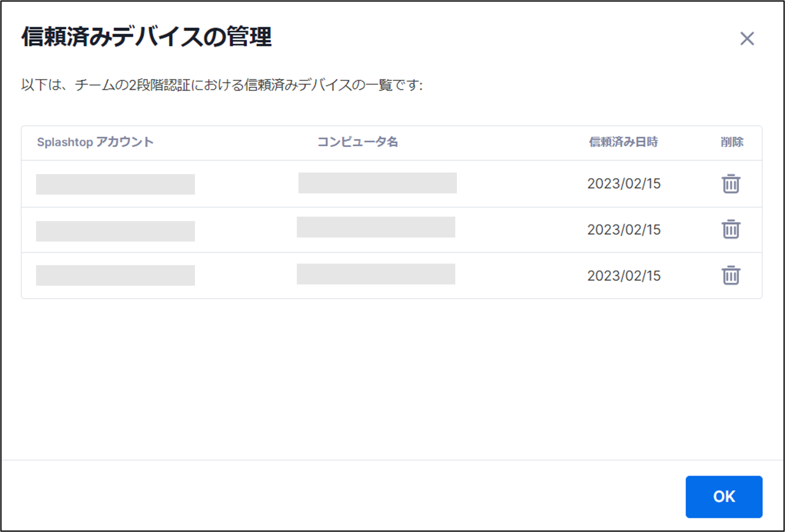Image resolution: width=785 pixels, height=532 pixels.
Task: Delete the first trusted device in the list
Action: pos(731,184)
